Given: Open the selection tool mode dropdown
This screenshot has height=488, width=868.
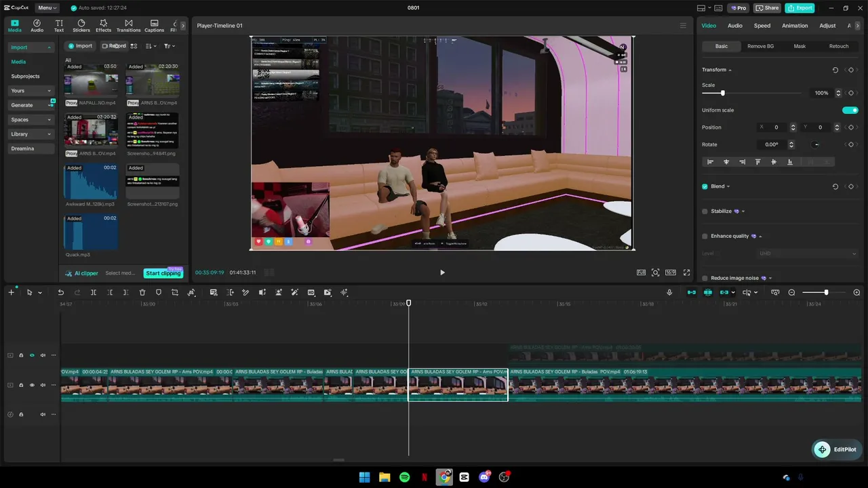Looking at the screenshot, I should [x=40, y=293].
